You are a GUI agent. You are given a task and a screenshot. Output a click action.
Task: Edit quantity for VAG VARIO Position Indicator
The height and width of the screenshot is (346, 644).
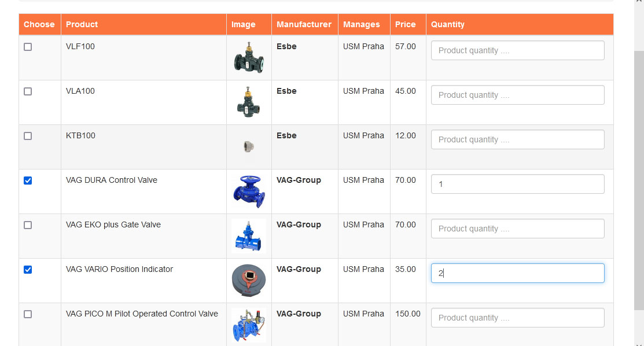(517, 273)
